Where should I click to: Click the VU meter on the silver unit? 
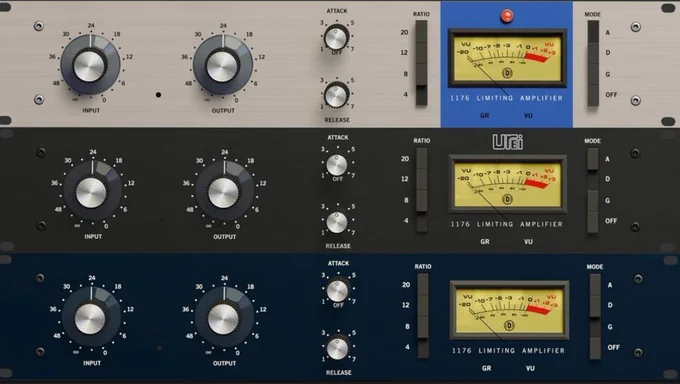[507, 58]
